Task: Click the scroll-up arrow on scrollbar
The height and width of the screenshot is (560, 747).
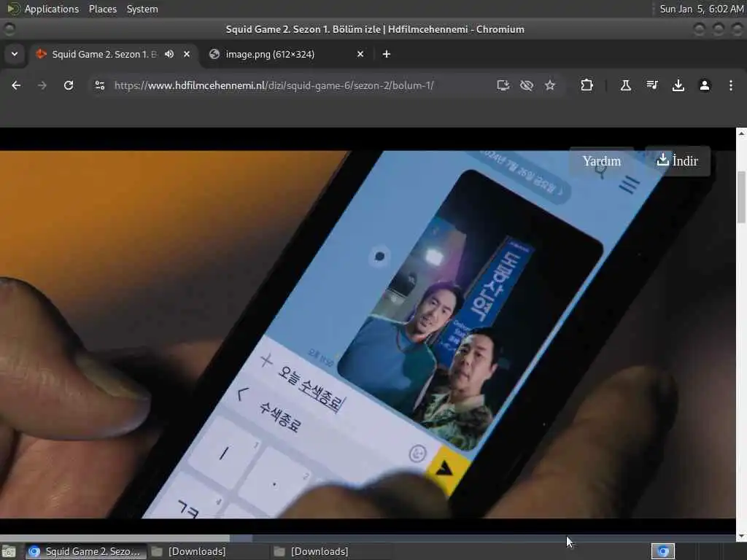Action: pyautogui.click(x=741, y=134)
